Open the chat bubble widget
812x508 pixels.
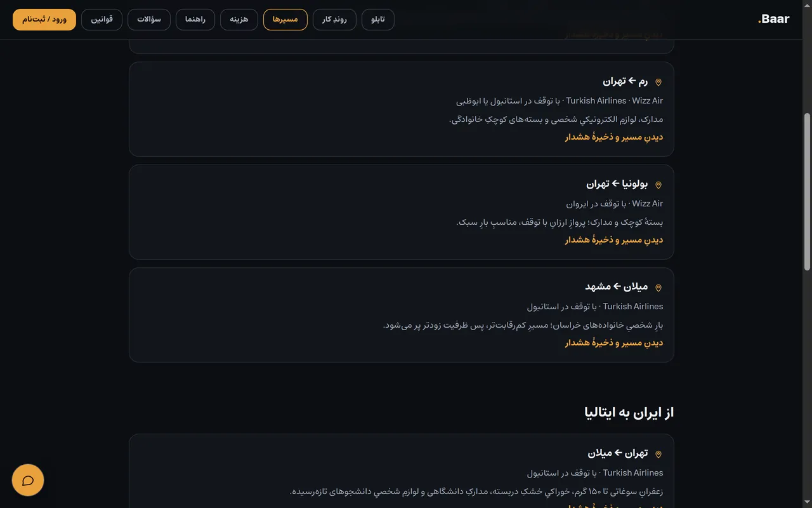tap(28, 480)
